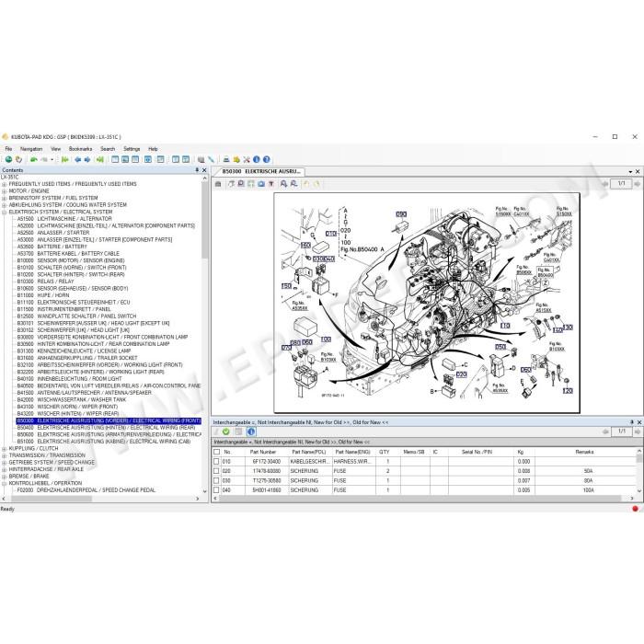Click the camera icon in diagram toolbar

[x=261, y=184]
